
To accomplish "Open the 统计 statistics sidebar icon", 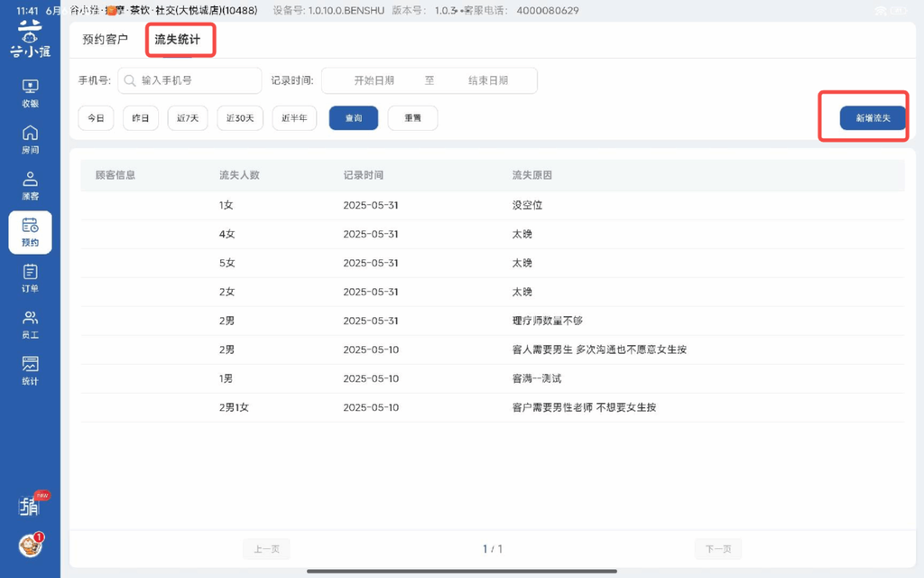I will click(x=30, y=371).
